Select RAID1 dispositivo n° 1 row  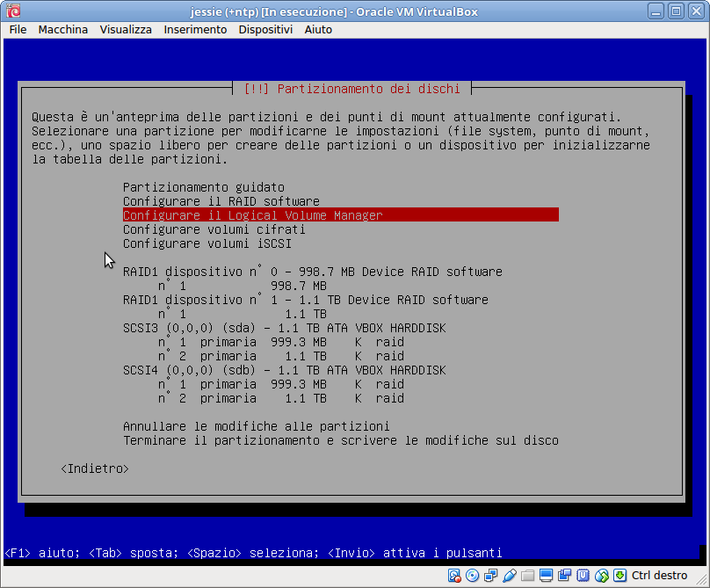tap(306, 300)
